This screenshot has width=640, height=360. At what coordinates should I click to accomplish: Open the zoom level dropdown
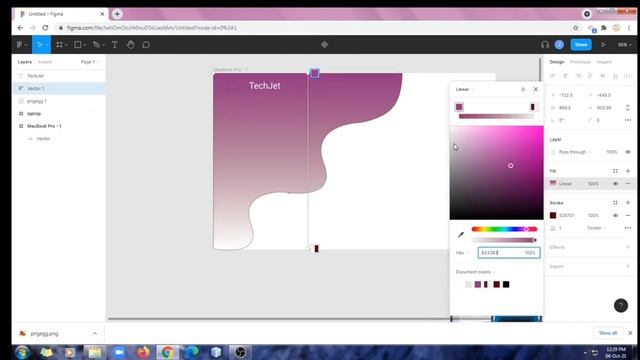point(624,44)
